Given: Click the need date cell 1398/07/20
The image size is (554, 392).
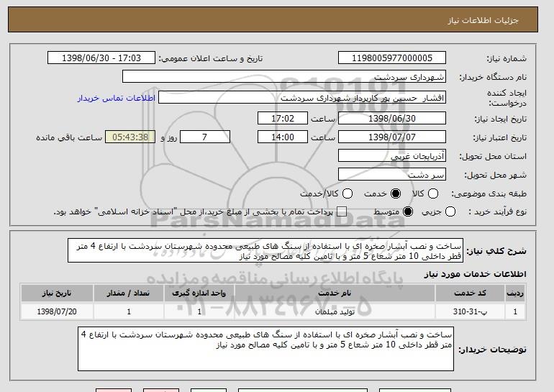Looking at the screenshot, I should click(57, 311).
